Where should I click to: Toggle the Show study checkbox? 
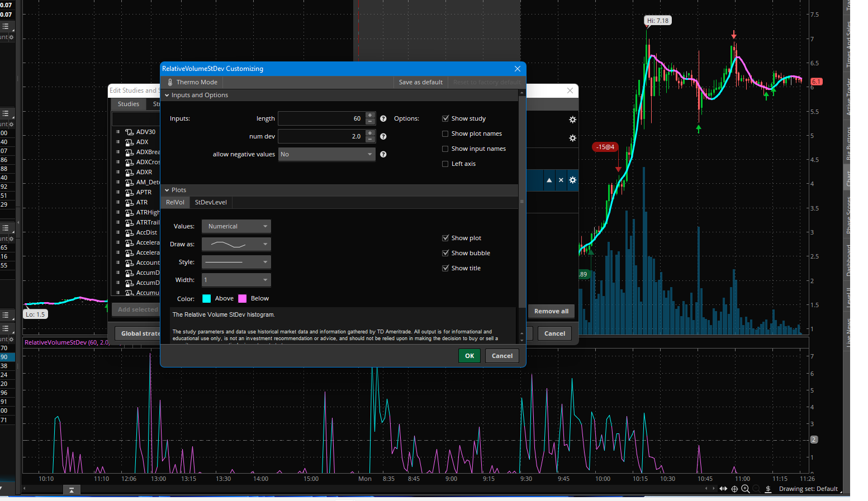pos(445,118)
